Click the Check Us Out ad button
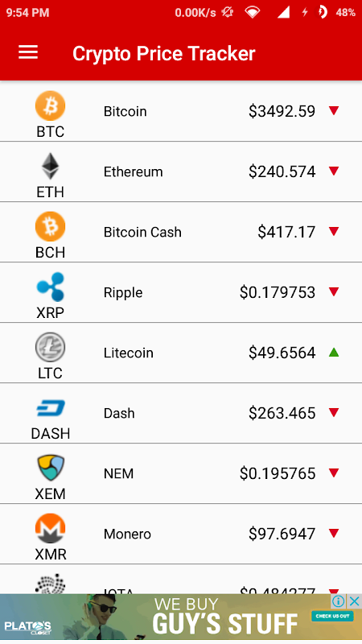The width and height of the screenshot is (362, 644). click(x=332, y=616)
